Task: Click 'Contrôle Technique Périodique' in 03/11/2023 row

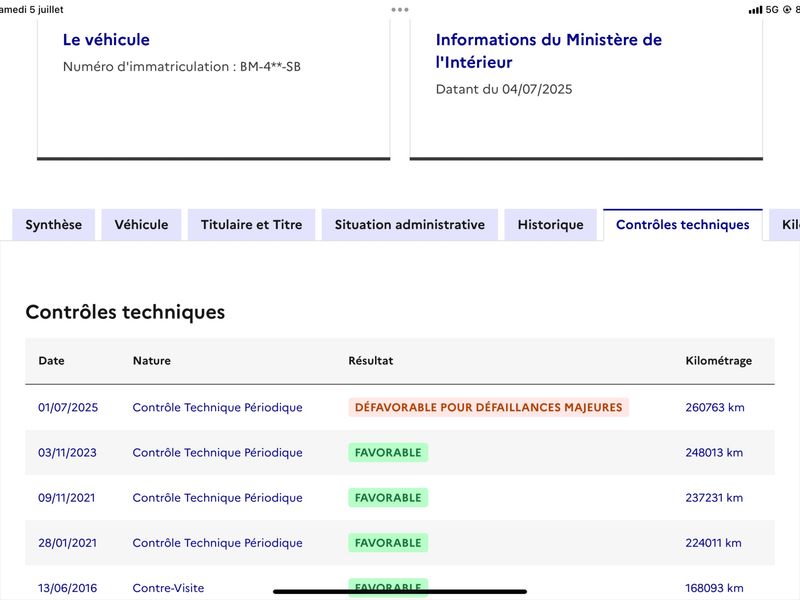Action: coord(217,453)
